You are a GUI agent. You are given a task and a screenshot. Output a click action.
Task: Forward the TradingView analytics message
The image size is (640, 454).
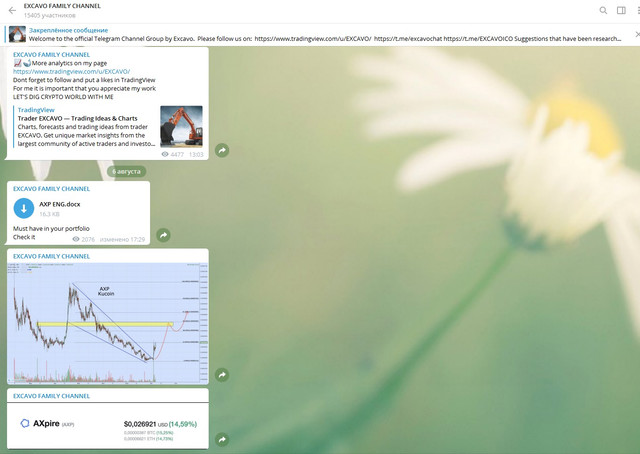(222, 150)
